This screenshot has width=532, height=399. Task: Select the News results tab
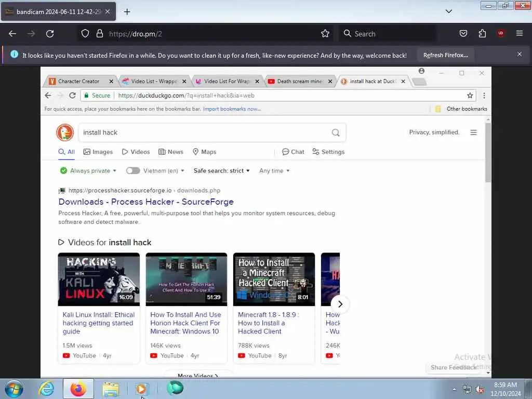(171, 152)
